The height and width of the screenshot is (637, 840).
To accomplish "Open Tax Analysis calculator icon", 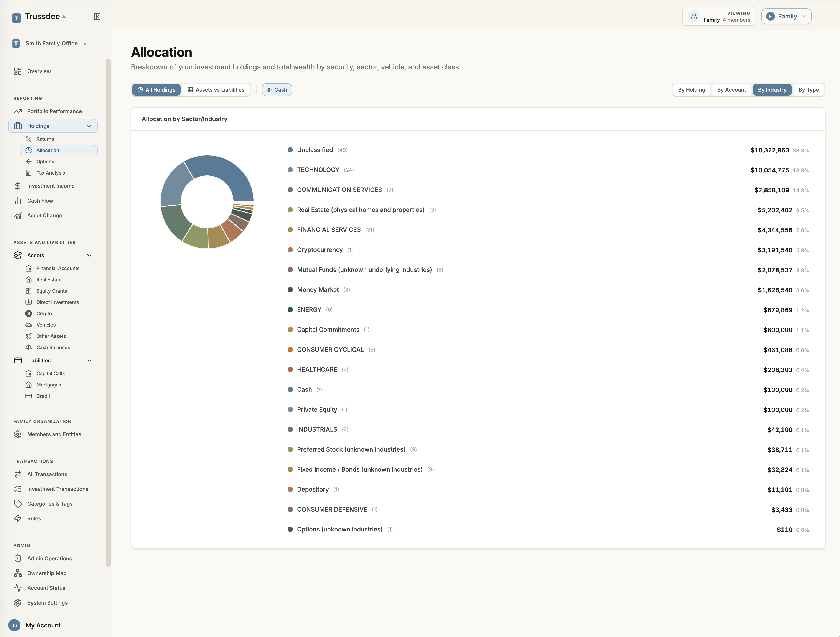I will pyautogui.click(x=28, y=173).
